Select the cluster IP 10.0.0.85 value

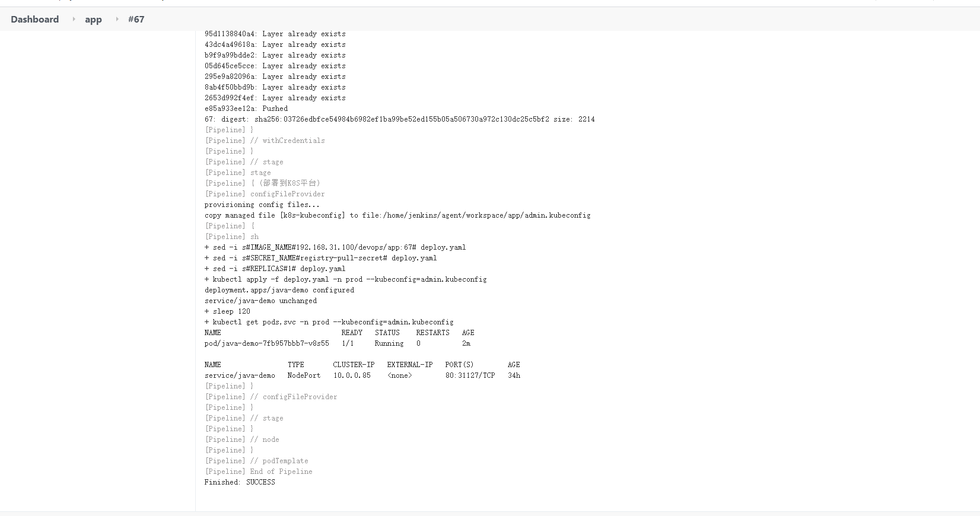(x=352, y=375)
